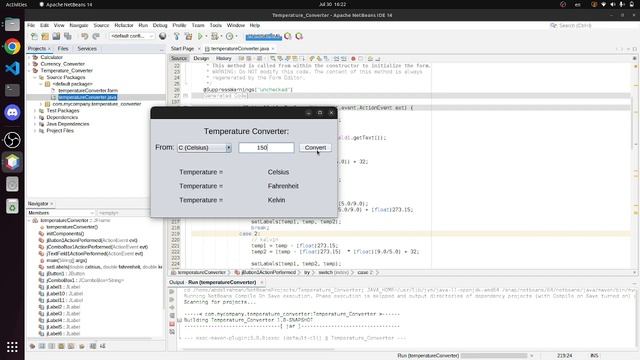Open OBS Studio from the dock
Screen dimensions: 640x360
click(x=12, y=140)
